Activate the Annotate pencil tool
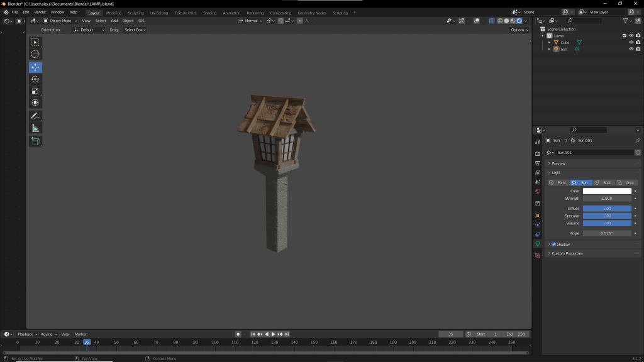This screenshot has height=362, width=644. [x=35, y=116]
